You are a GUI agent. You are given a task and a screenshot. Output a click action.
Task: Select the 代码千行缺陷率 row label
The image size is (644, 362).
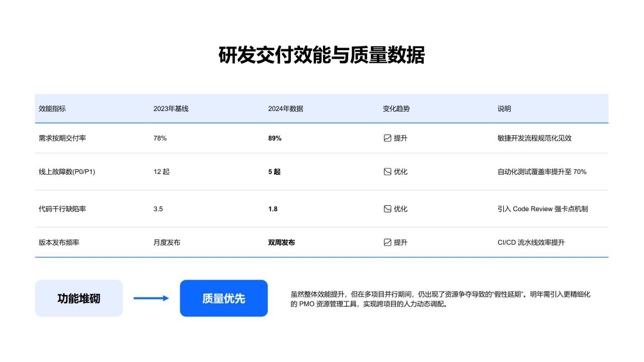pos(62,209)
